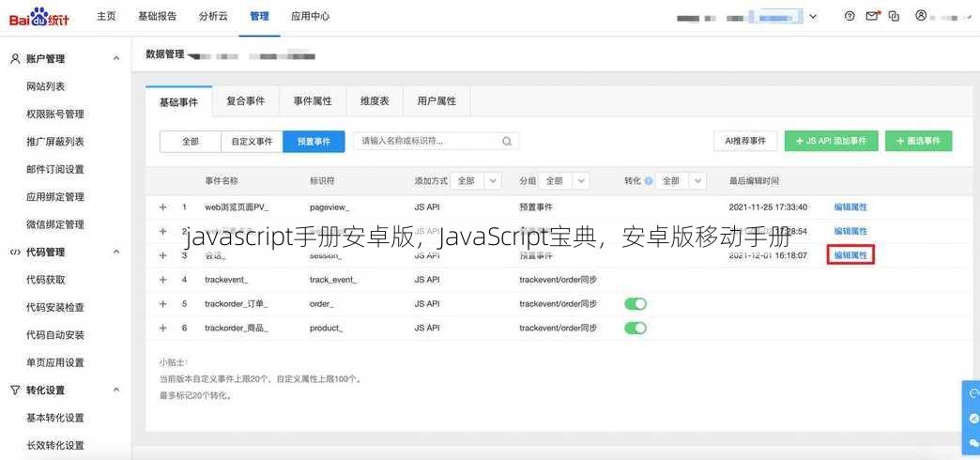Open the 添加方式 全部 dropdown
The height and width of the screenshot is (460, 980).
click(476, 180)
